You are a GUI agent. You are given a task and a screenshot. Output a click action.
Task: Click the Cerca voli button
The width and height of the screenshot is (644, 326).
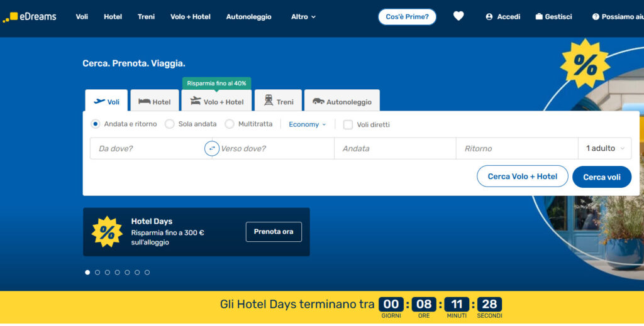click(602, 177)
